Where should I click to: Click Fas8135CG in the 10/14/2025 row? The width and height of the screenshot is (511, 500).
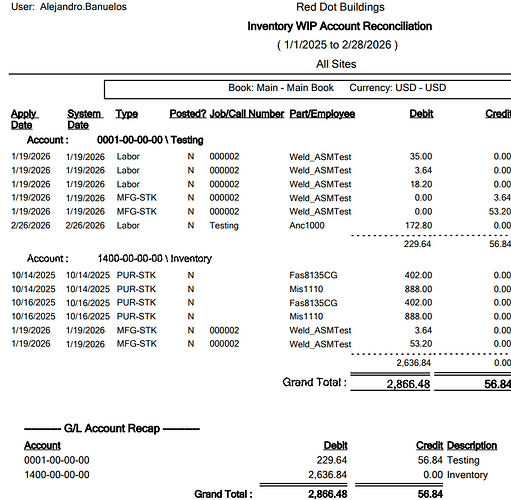[x=313, y=275]
